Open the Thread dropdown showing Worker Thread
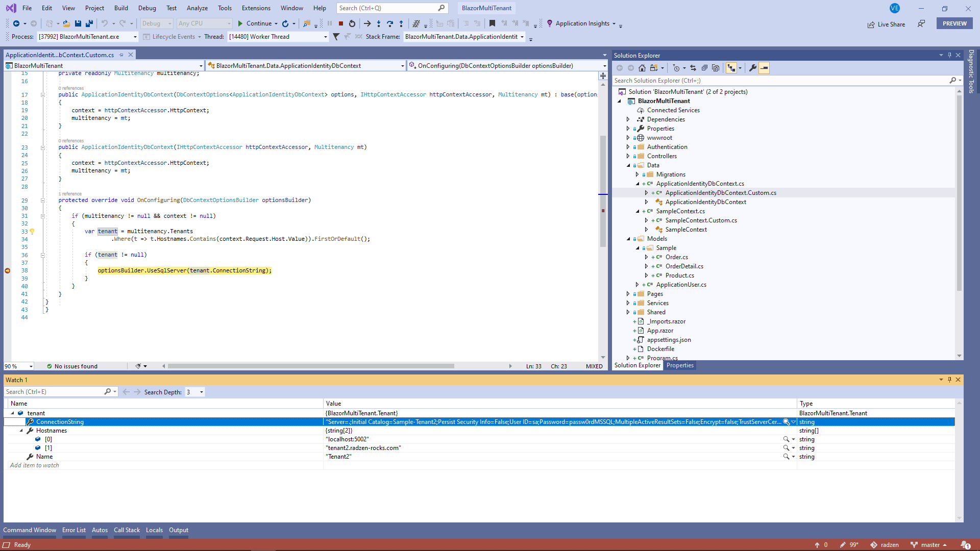This screenshot has height=551, width=980. (278, 37)
